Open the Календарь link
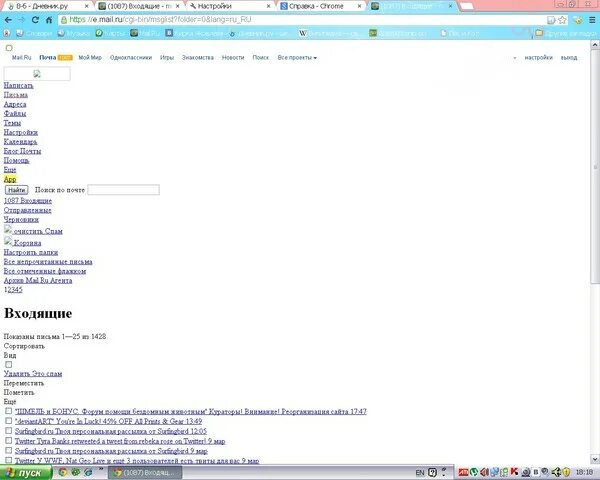 20,142
